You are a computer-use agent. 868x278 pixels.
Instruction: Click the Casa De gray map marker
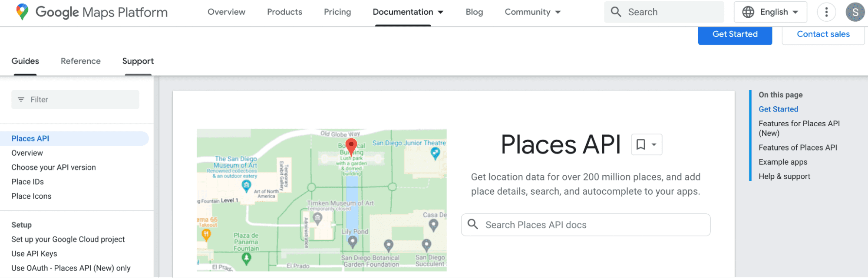coord(433,225)
